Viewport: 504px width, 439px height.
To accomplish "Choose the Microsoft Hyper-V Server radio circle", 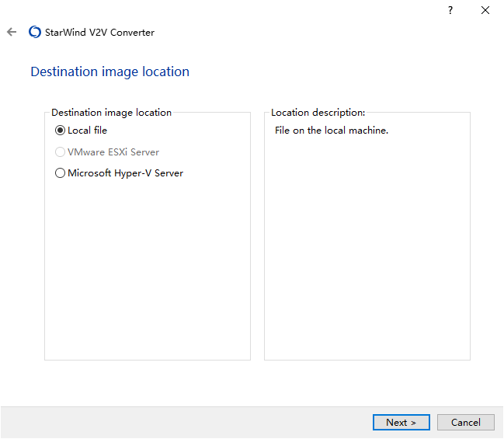I will click(60, 173).
